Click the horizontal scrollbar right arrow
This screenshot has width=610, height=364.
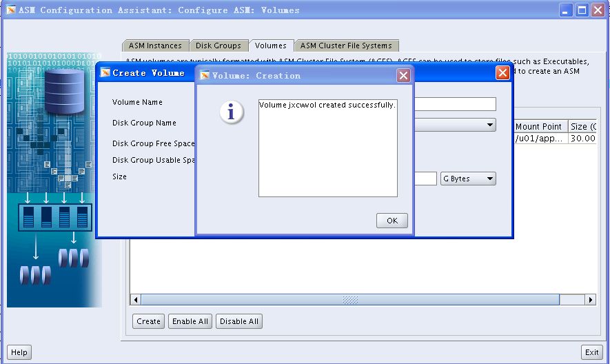coord(591,299)
